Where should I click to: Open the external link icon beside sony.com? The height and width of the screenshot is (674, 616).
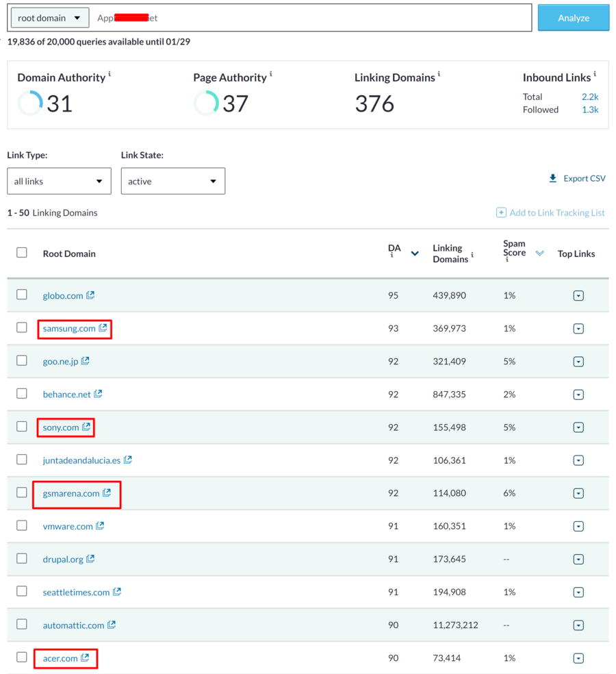[86, 427]
